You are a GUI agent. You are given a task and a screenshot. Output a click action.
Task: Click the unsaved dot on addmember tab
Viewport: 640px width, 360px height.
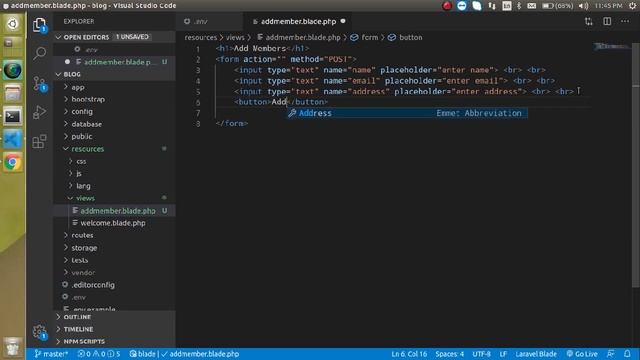[x=343, y=21]
